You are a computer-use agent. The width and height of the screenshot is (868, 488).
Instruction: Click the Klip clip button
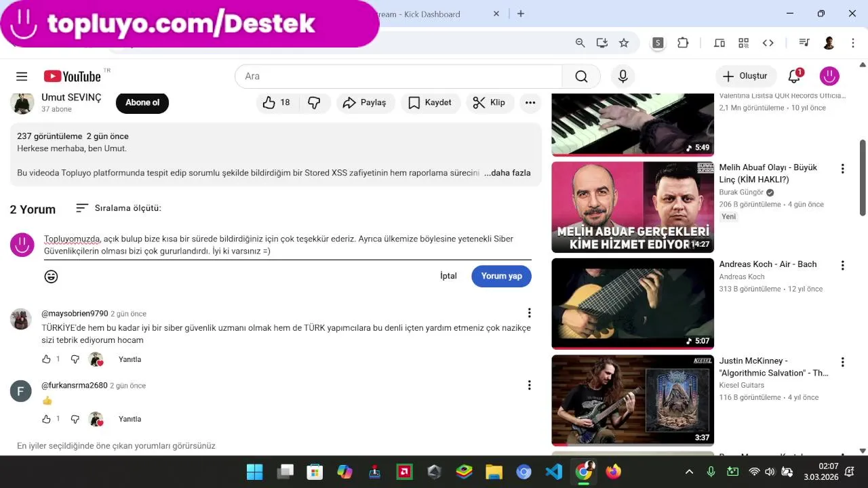tap(490, 102)
